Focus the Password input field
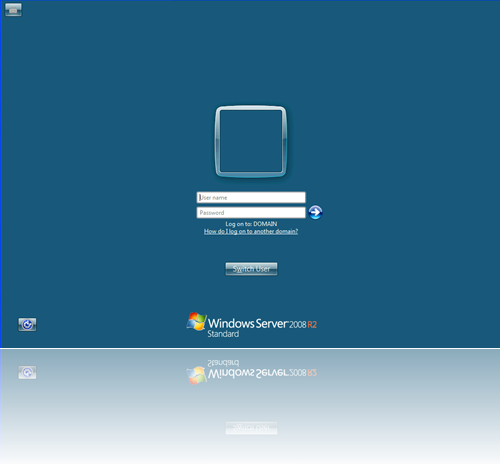This screenshot has height=464, width=500. click(x=251, y=213)
